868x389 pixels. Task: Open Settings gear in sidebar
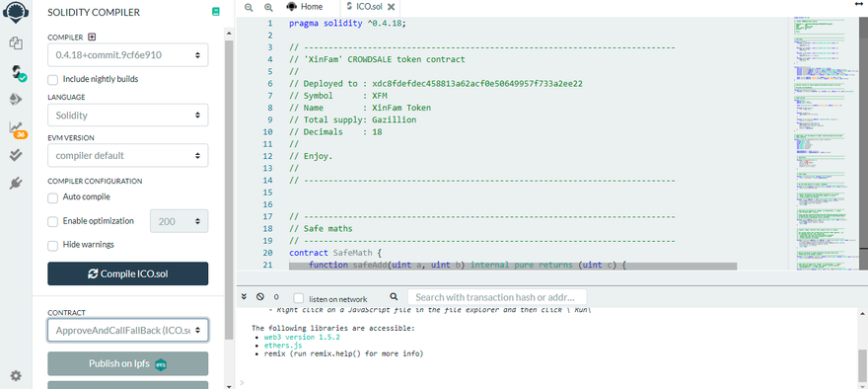pyautogui.click(x=16, y=376)
